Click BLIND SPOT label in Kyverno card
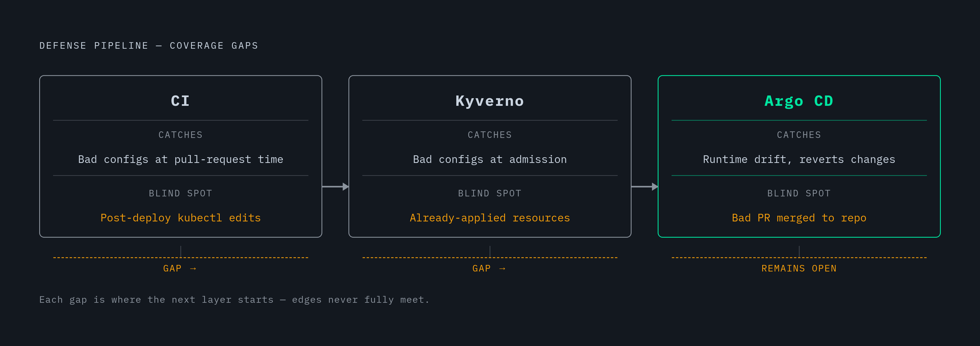The image size is (980, 346). pyautogui.click(x=490, y=193)
